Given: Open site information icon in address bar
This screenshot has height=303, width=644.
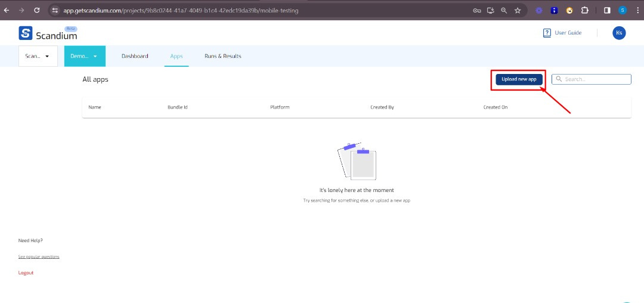Looking at the screenshot, I should point(55,10).
